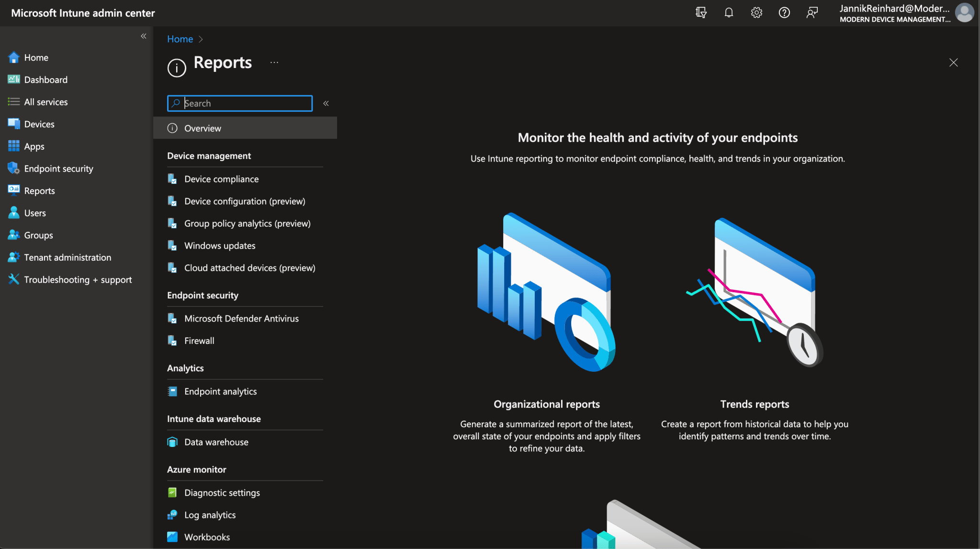Collapse the main left navigation sidebar
This screenshot has height=549, width=980.
coord(144,36)
